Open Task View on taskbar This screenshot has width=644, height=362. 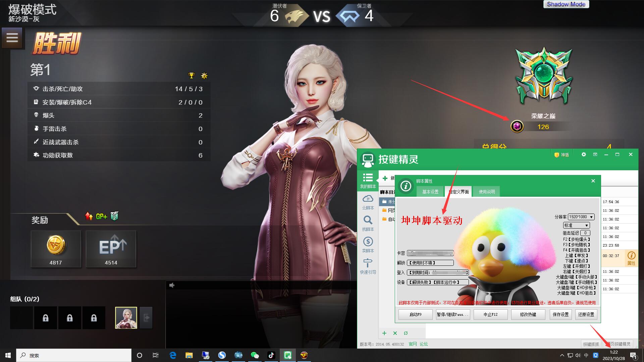156,355
